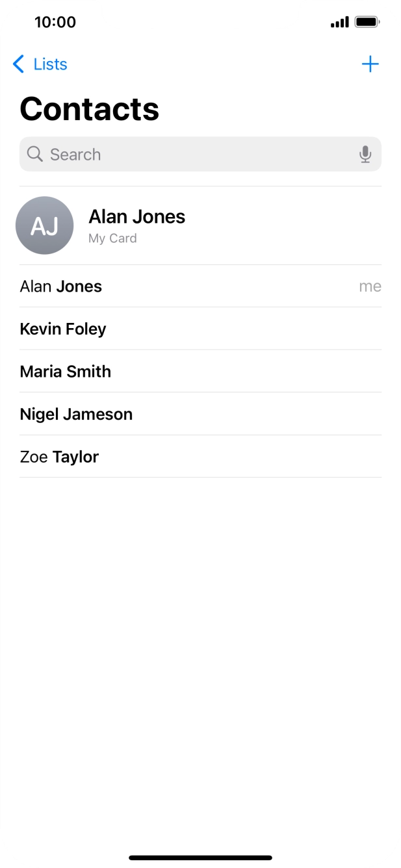Add a new contact with plus icon
This screenshot has width=401, height=868.
pyautogui.click(x=370, y=64)
